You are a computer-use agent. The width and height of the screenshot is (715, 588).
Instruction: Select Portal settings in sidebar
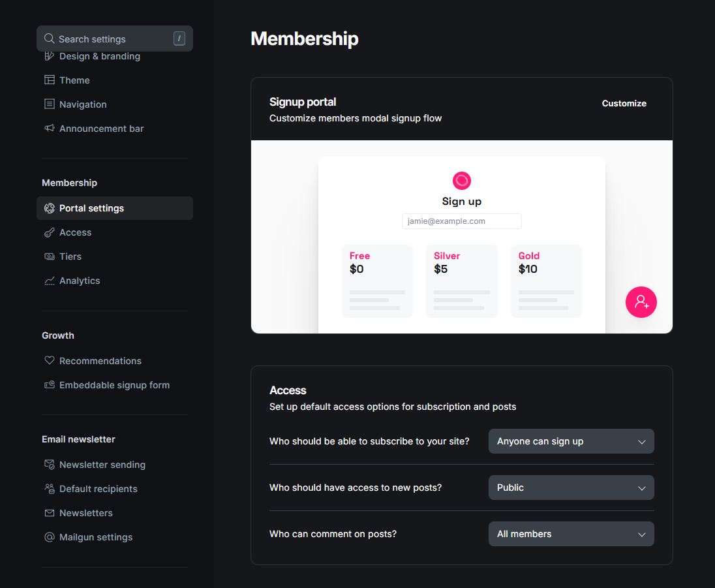click(x=114, y=208)
